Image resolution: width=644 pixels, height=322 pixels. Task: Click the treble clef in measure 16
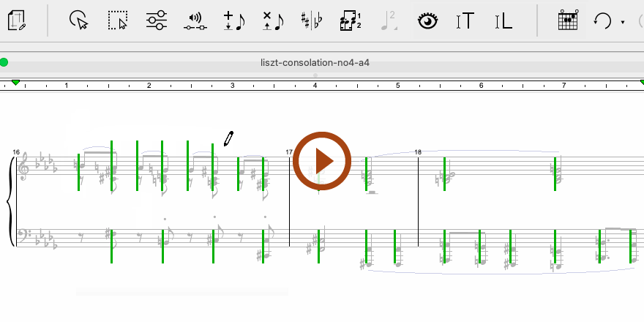[25, 167]
